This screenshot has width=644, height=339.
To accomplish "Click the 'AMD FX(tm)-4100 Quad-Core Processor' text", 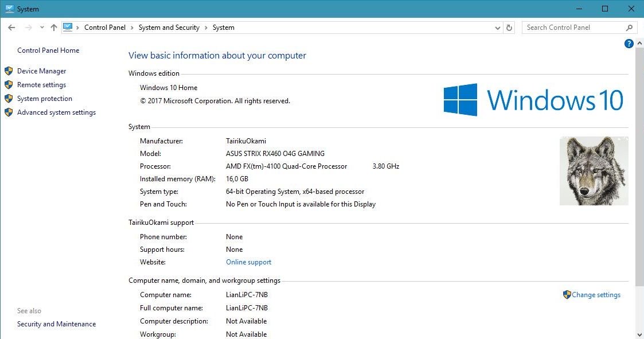I will pyautogui.click(x=286, y=166).
